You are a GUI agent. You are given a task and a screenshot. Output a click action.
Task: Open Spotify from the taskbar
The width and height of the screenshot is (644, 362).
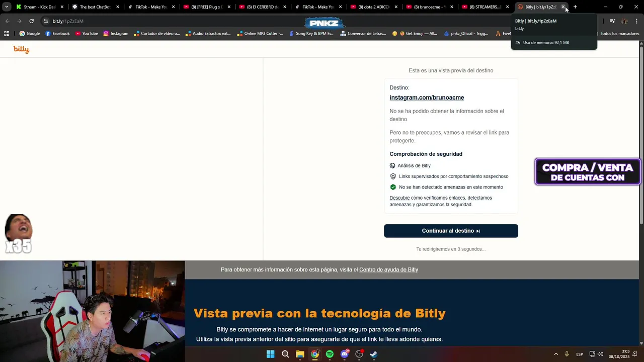[x=330, y=354]
